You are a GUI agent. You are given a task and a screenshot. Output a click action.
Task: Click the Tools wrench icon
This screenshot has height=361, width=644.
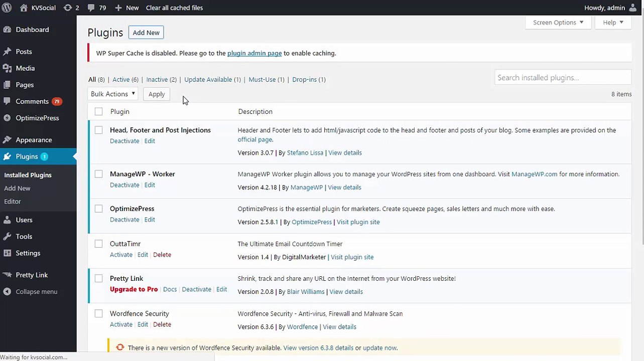(7, 236)
